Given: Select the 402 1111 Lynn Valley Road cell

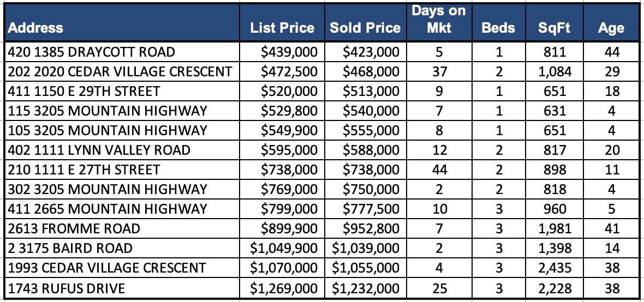Looking at the screenshot, I should tap(99, 150).
